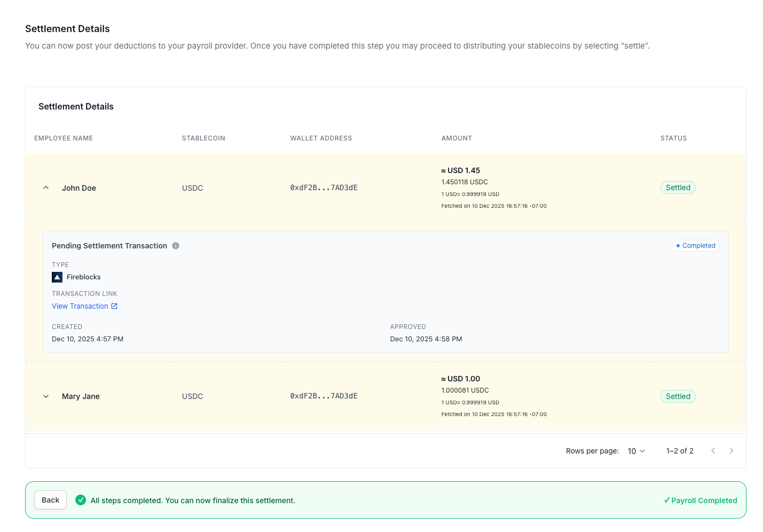Click John Doe's Settled status badge
This screenshot has height=532, width=763.
678,187
